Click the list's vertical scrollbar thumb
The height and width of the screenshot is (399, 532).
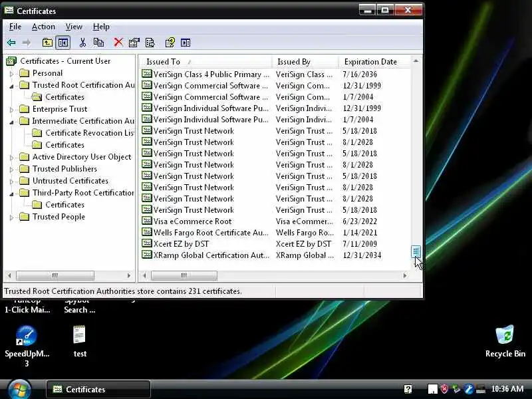pyautogui.click(x=416, y=252)
